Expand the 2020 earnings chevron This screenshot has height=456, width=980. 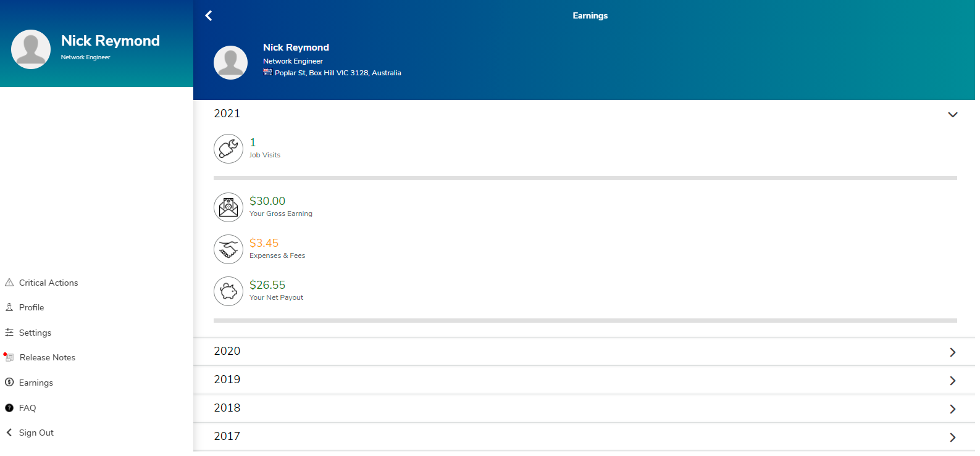[953, 352]
